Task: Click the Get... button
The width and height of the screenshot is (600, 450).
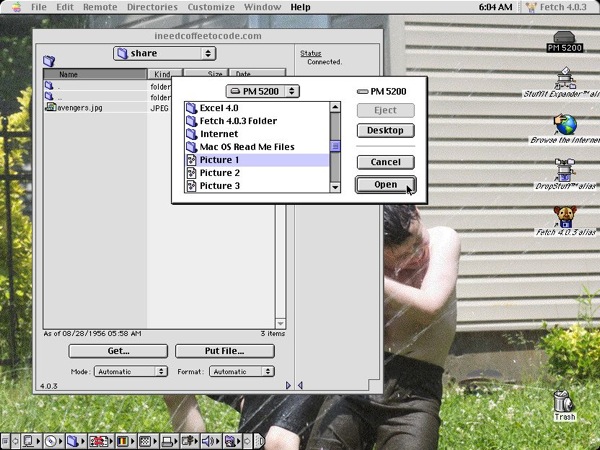Action: (x=118, y=351)
